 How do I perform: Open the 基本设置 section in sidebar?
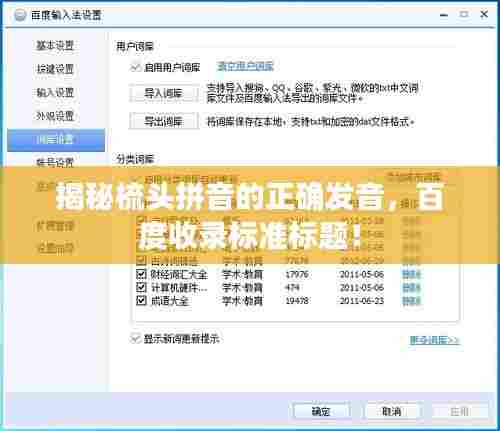tap(55, 45)
